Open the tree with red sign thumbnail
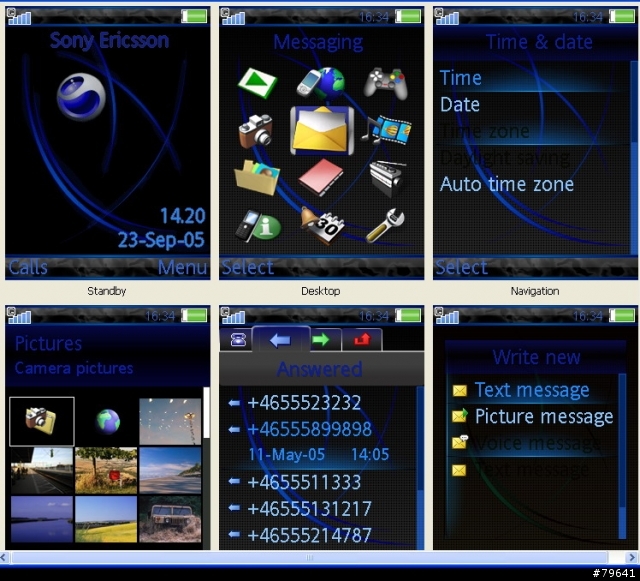The image size is (640, 581). [106, 471]
